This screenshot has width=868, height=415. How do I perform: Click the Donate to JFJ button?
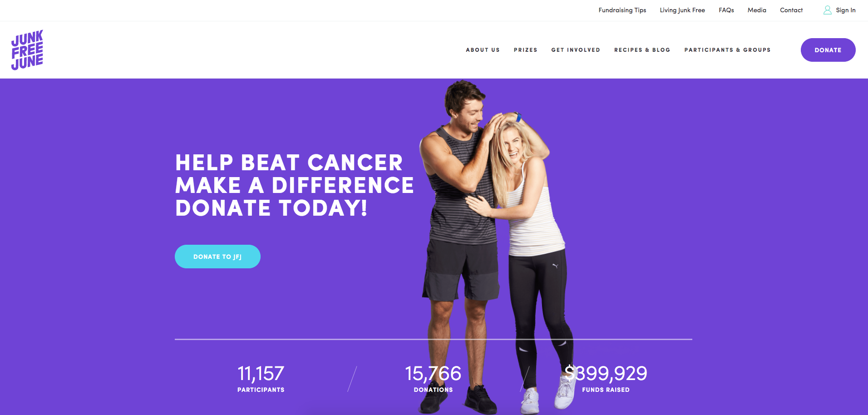pos(217,257)
